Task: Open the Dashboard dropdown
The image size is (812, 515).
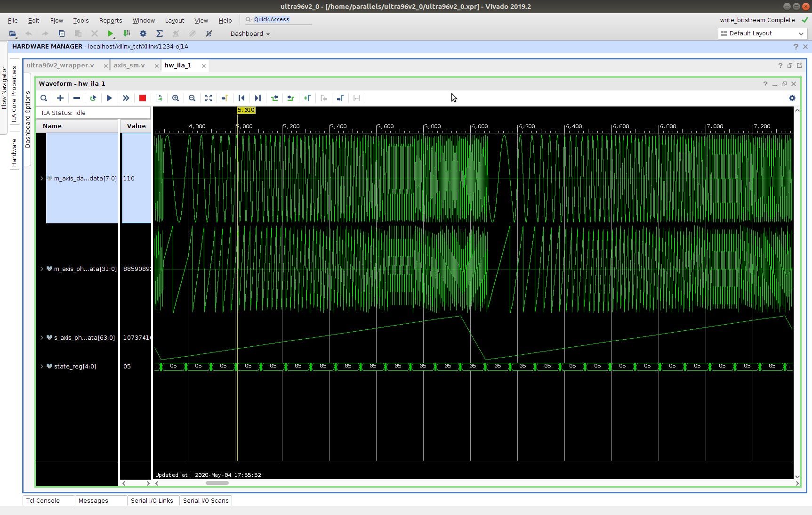Action: click(250, 33)
